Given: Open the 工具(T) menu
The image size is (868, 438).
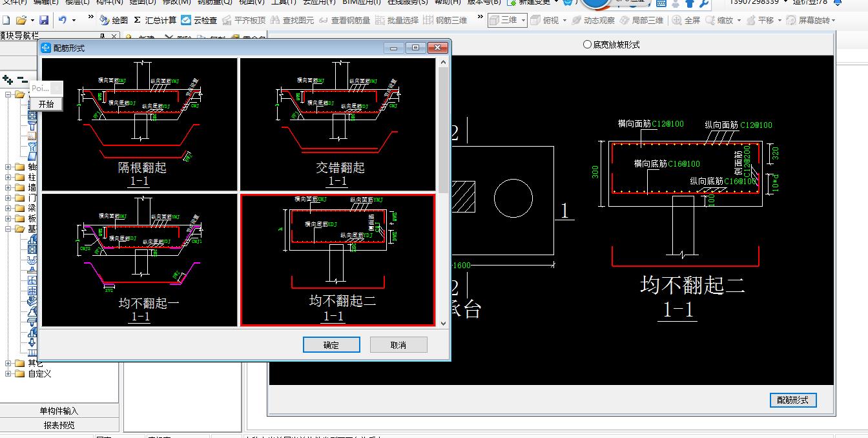Looking at the screenshot, I should click(284, 3).
